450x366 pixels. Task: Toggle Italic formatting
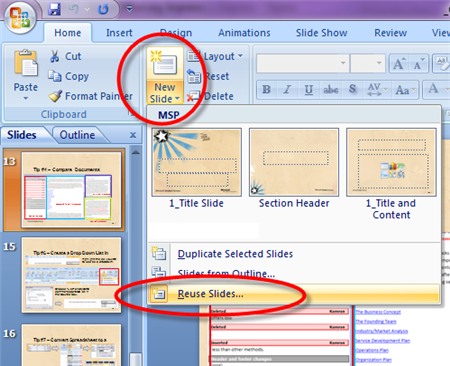pyautogui.click(x=287, y=89)
